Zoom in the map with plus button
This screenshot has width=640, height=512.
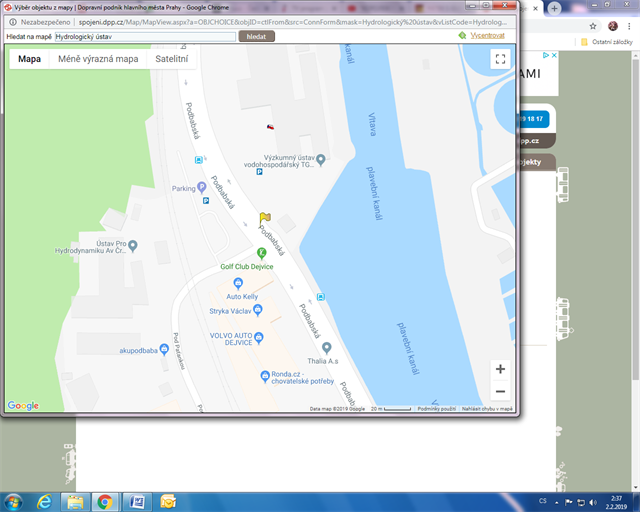(500, 369)
